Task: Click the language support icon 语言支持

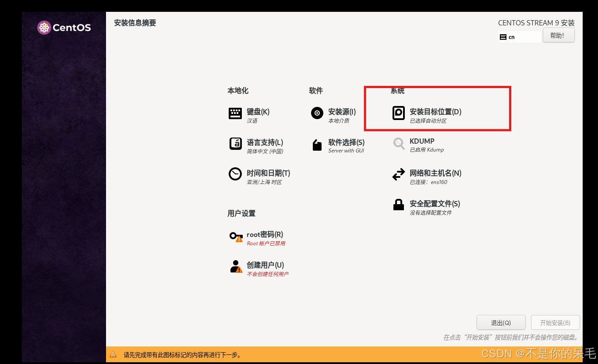Action: [235, 144]
